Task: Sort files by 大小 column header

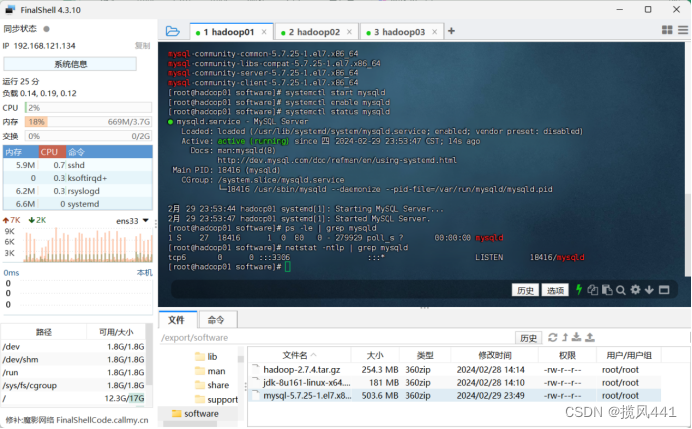Action: (x=375, y=355)
